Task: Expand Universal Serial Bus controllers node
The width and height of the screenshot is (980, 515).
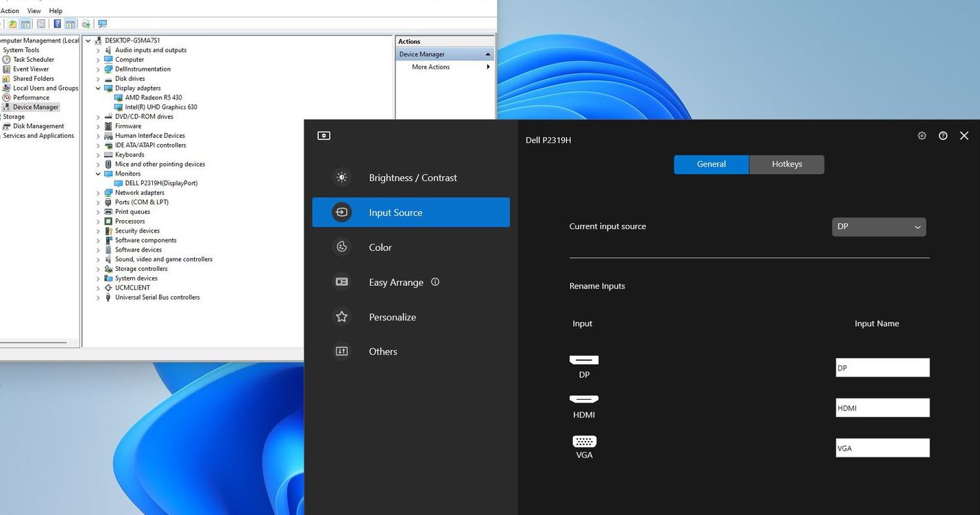Action: [x=98, y=298]
